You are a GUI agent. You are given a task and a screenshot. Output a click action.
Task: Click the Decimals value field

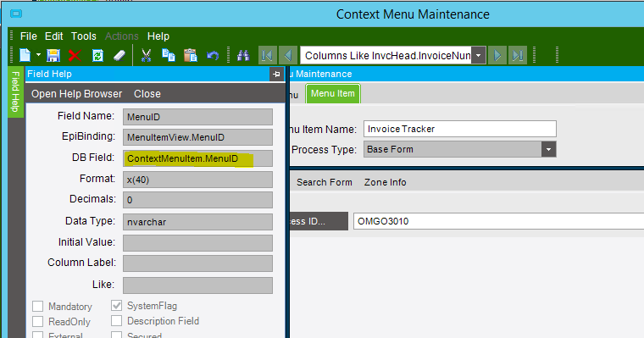click(x=197, y=200)
